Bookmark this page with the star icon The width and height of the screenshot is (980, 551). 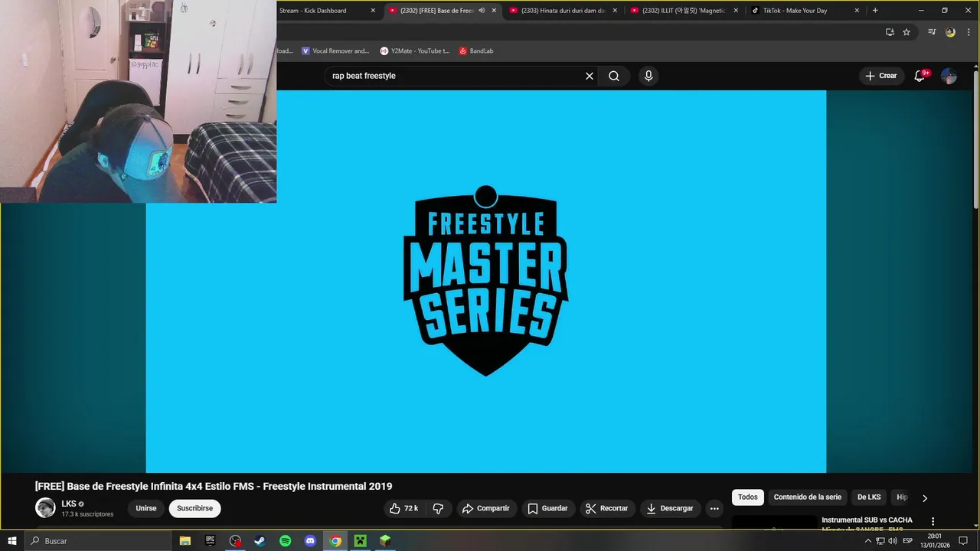pyautogui.click(x=906, y=32)
